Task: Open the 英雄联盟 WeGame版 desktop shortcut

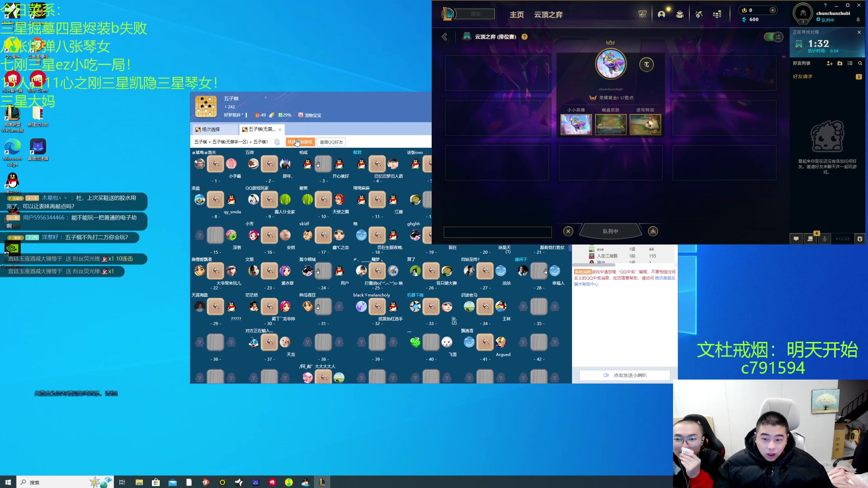Action: click(13, 119)
